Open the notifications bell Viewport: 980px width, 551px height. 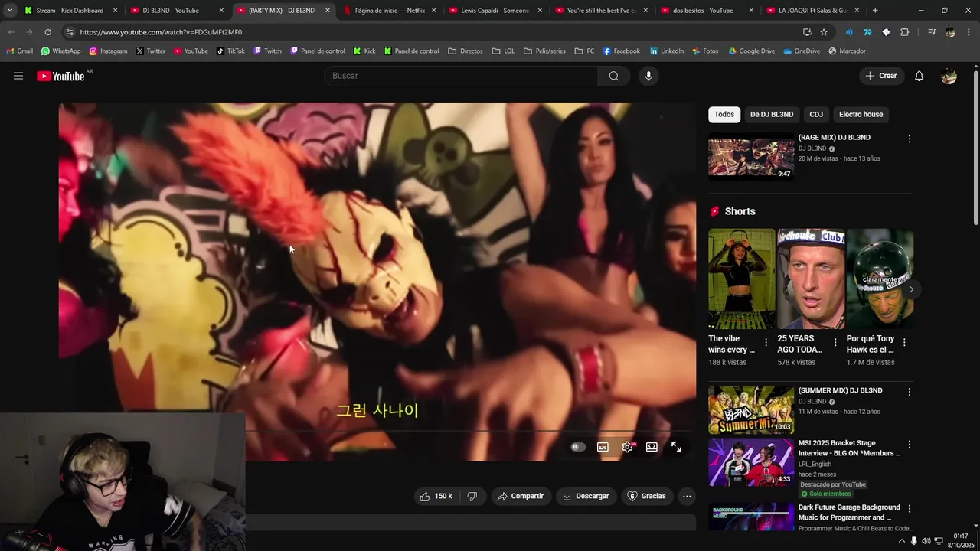[x=920, y=76]
